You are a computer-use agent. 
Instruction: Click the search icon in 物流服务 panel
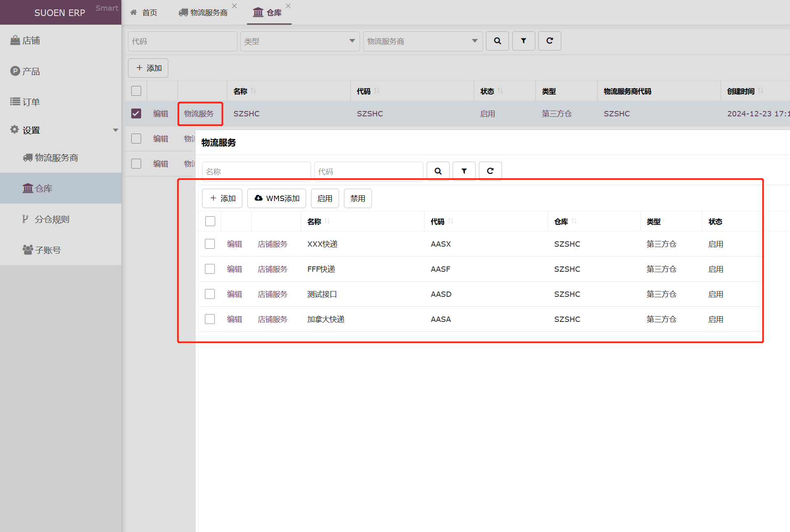point(438,171)
